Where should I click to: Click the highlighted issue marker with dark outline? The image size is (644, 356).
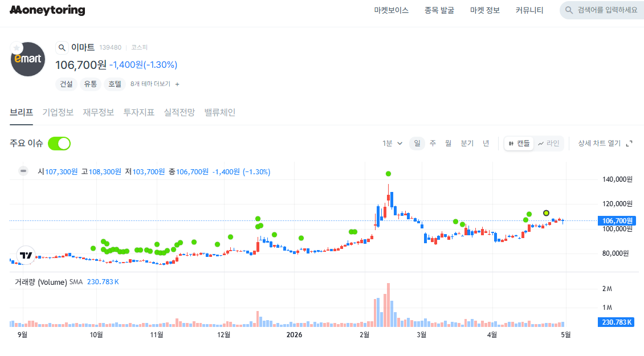(x=546, y=213)
